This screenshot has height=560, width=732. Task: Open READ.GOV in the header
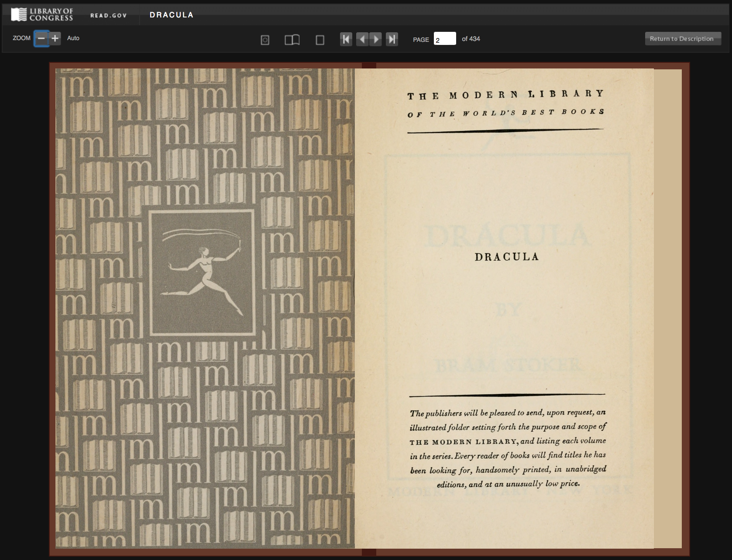[108, 15]
